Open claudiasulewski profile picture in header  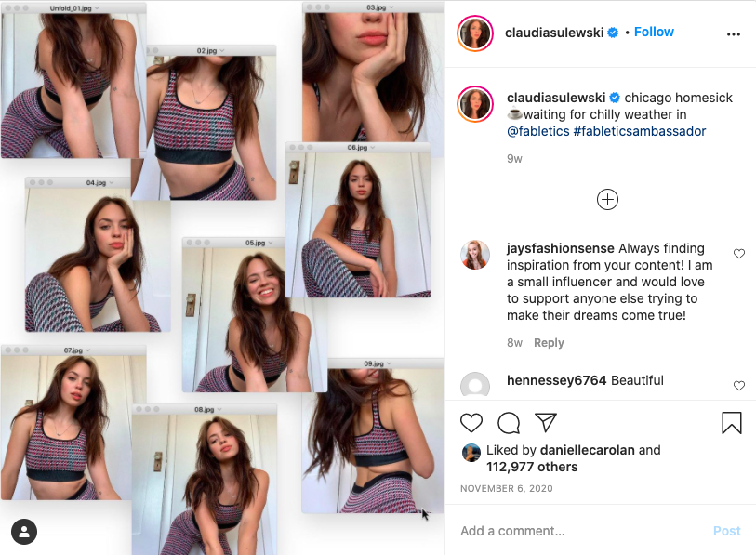pyautogui.click(x=474, y=33)
